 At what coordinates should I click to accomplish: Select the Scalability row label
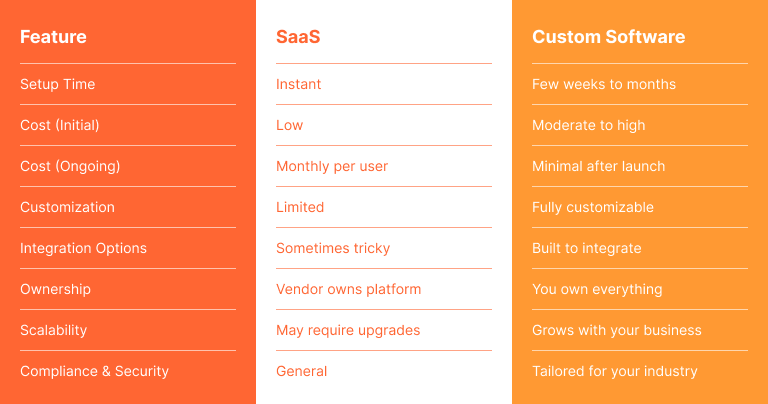coord(53,330)
